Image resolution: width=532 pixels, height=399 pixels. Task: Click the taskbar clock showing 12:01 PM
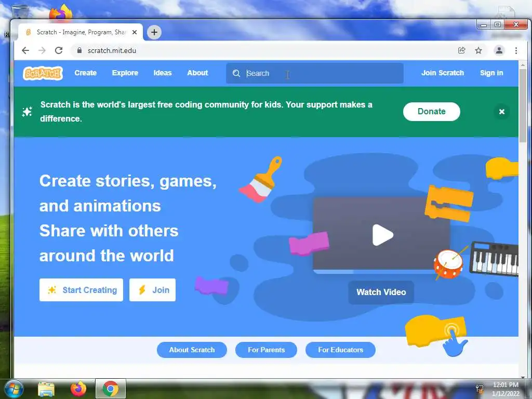click(506, 389)
